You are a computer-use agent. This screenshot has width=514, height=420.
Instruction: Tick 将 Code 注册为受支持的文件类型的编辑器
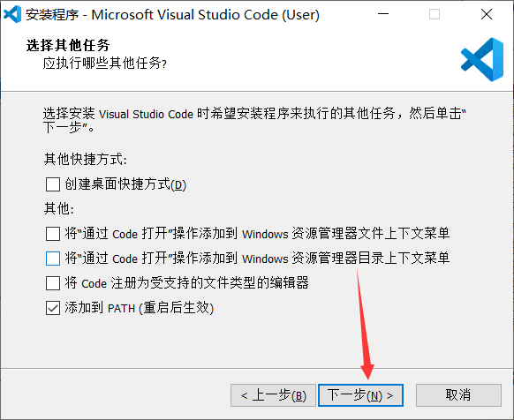(53, 283)
